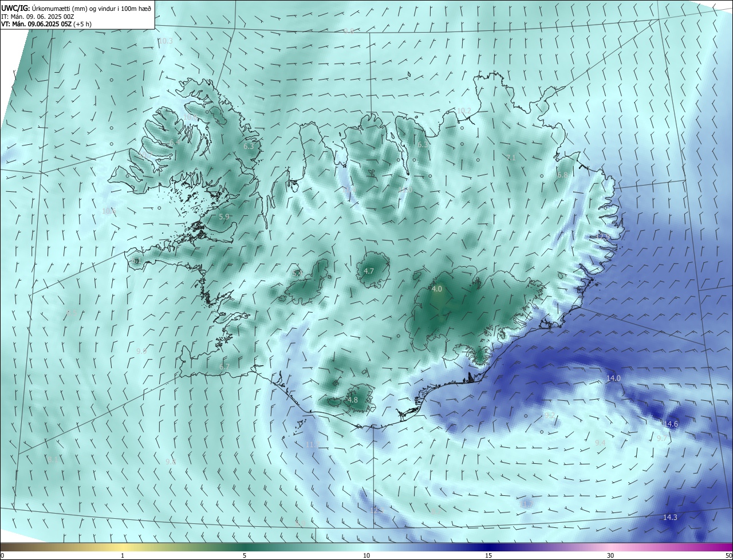
Task: Select the 5.9 value label on the map
Action: (224, 217)
